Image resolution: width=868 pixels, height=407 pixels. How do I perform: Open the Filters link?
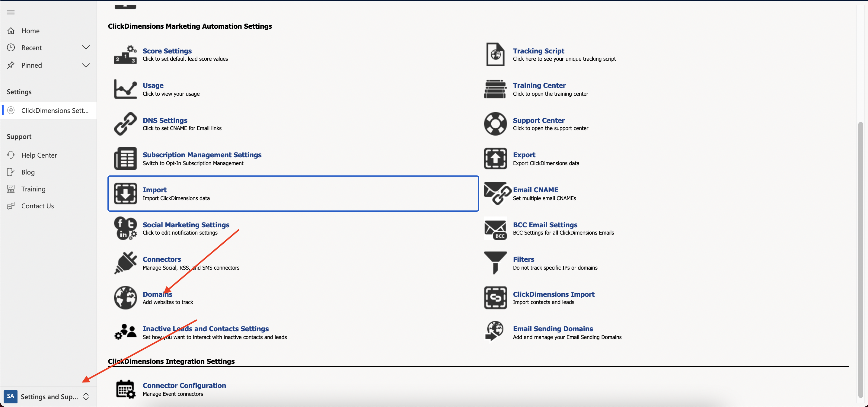[523, 259]
